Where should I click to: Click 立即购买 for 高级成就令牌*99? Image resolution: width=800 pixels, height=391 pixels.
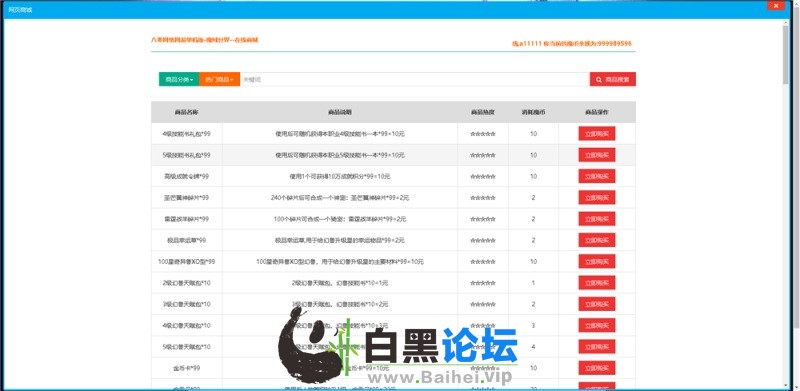pyautogui.click(x=596, y=176)
